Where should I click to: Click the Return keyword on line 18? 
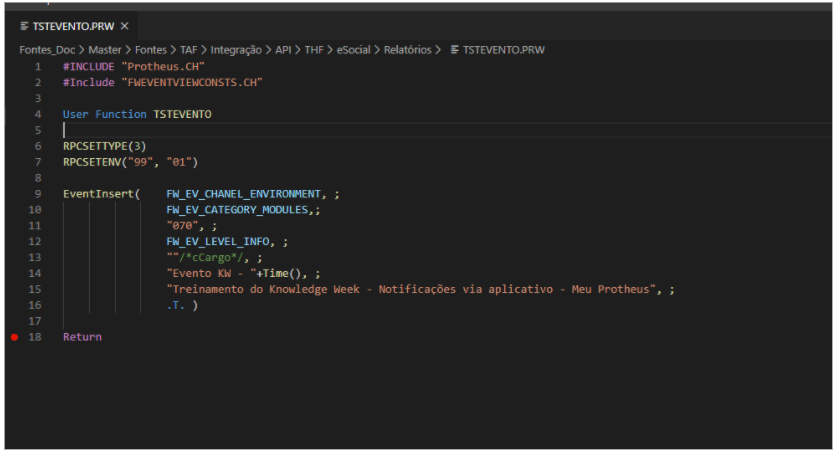point(82,337)
